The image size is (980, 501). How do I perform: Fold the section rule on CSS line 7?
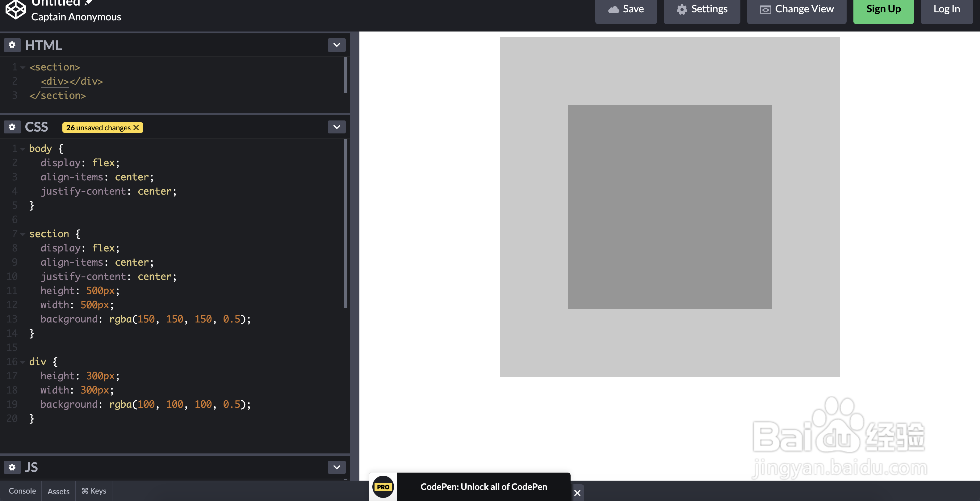click(x=23, y=234)
